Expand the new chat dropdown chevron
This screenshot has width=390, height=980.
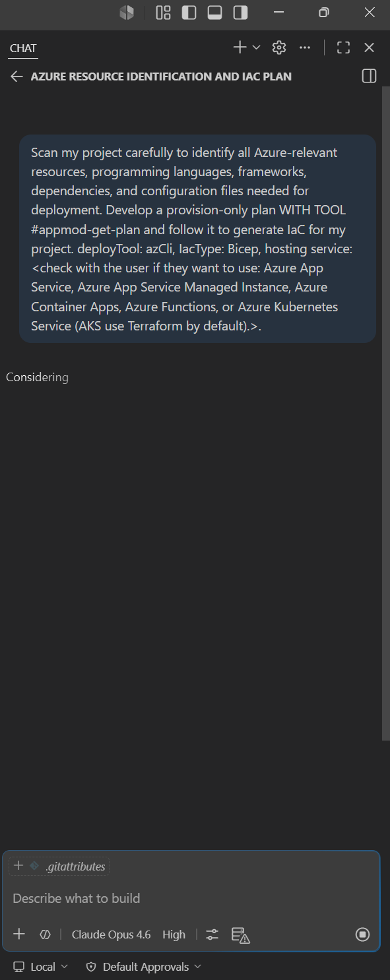point(257,47)
